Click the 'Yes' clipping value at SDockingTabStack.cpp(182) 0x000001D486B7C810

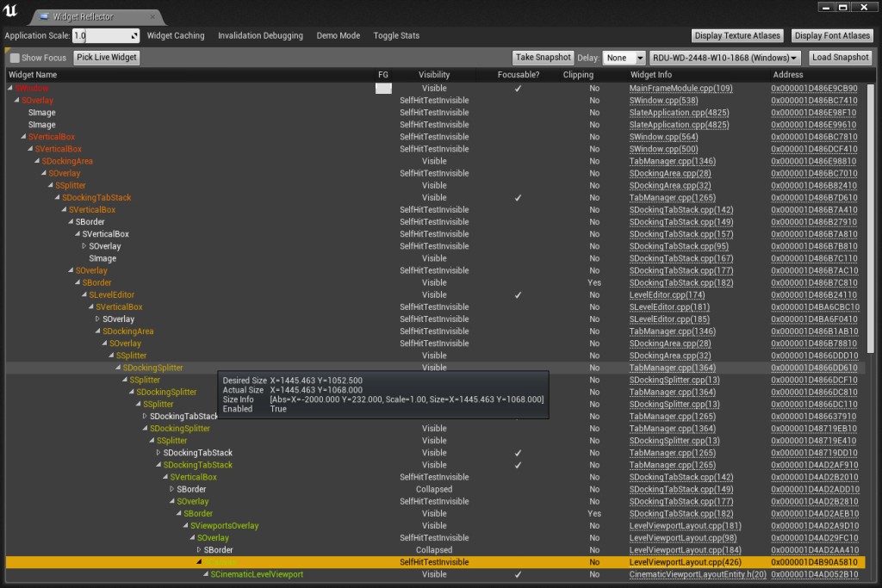tap(594, 282)
